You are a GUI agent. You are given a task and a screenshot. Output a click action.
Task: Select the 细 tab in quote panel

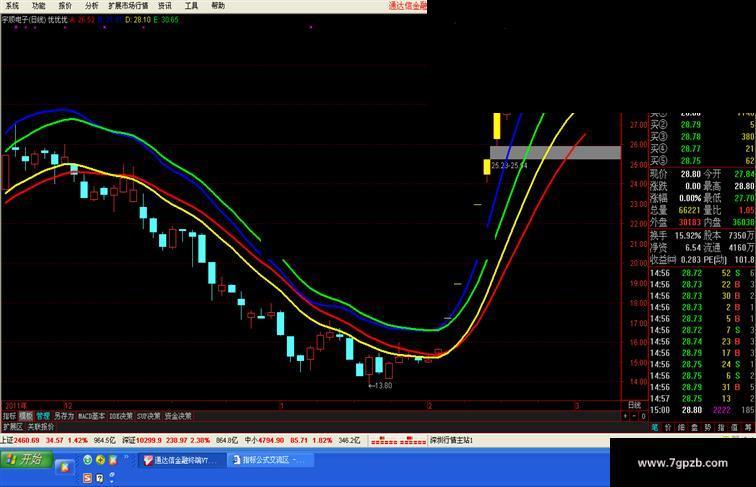point(681,427)
